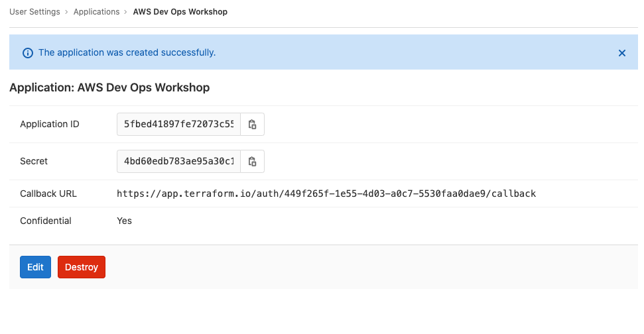This screenshot has height=334, width=644.
Task: Click the Terraform callback URL text
Action: coord(326,194)
